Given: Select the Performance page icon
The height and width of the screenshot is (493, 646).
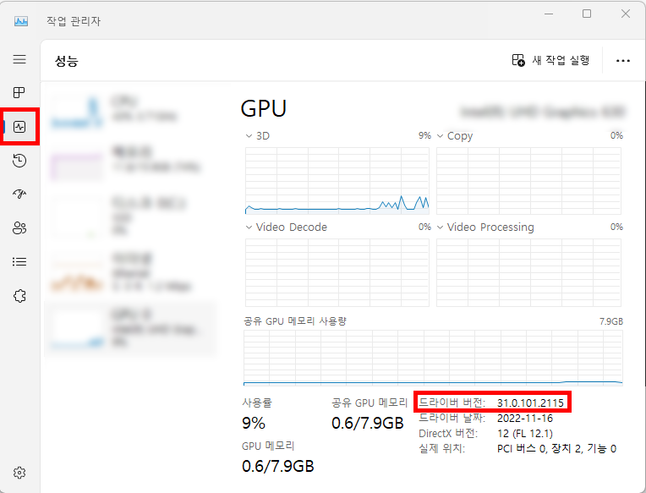Looking at the screenshot, I should pos(19,126).
